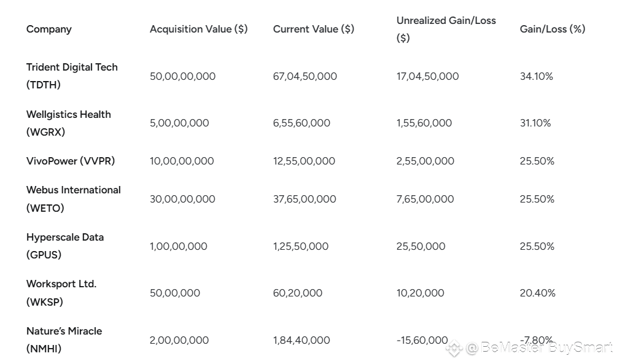Viewport: 617px width, 364px height.
Task: Select the VivoPower (VVPR) company name
Action: pyautogui.click(x=71, y=161)
